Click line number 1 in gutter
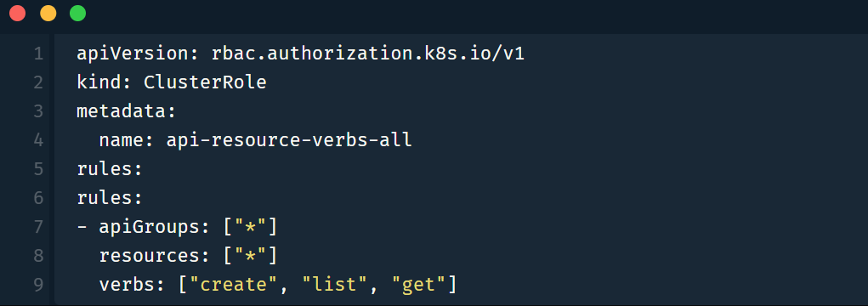This screenshot has width=868, height=306. [x=38, y=54]
